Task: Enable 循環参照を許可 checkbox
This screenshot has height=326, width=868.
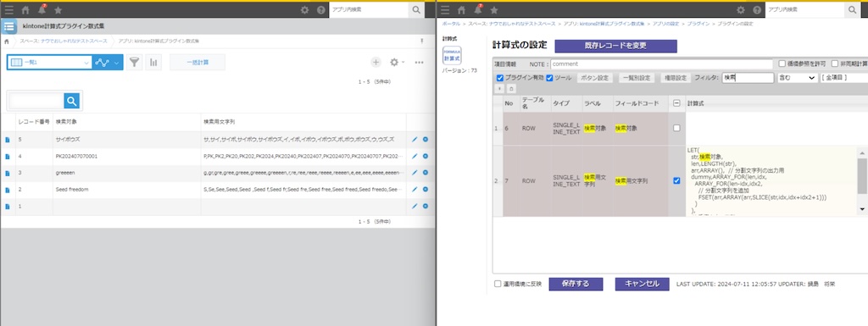Action: (782, 64)
